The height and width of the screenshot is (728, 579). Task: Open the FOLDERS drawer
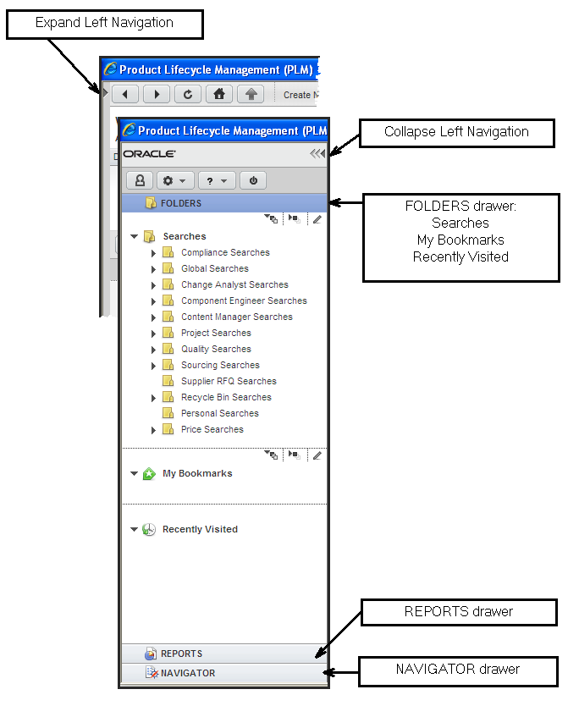pos(224,203)
